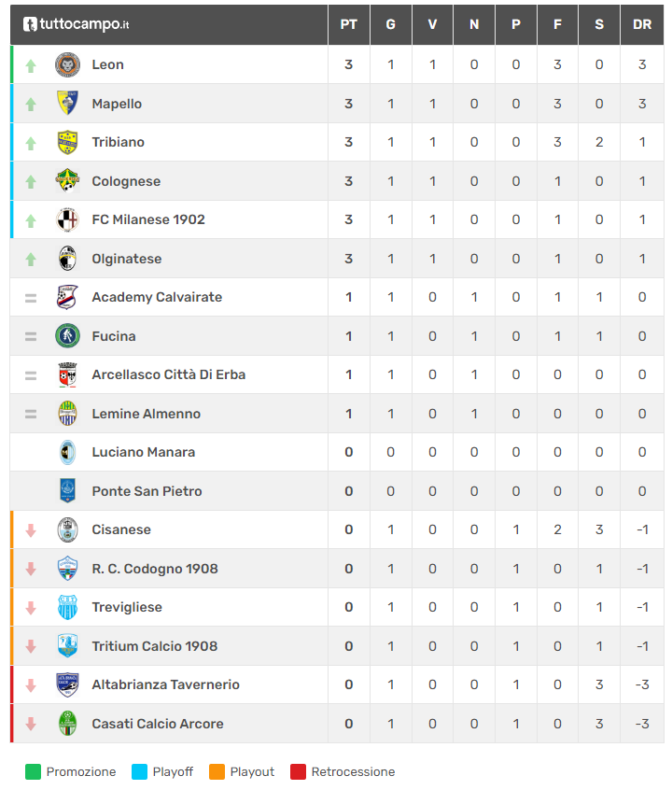Image resolution: width=672 pixels, height=790 pixels.
Task: Click the tuttocampo.it logo
Action: (77, 24)
